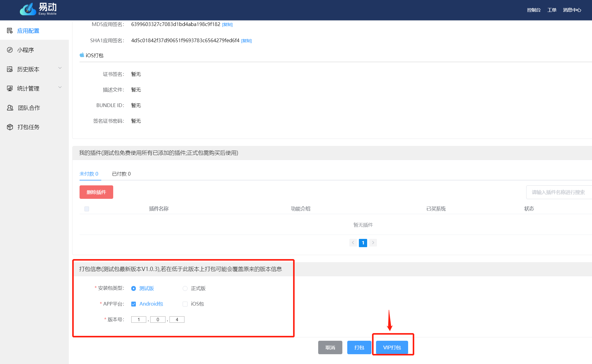Switch to the 未付款 0 tab

(x=89, y=174)
